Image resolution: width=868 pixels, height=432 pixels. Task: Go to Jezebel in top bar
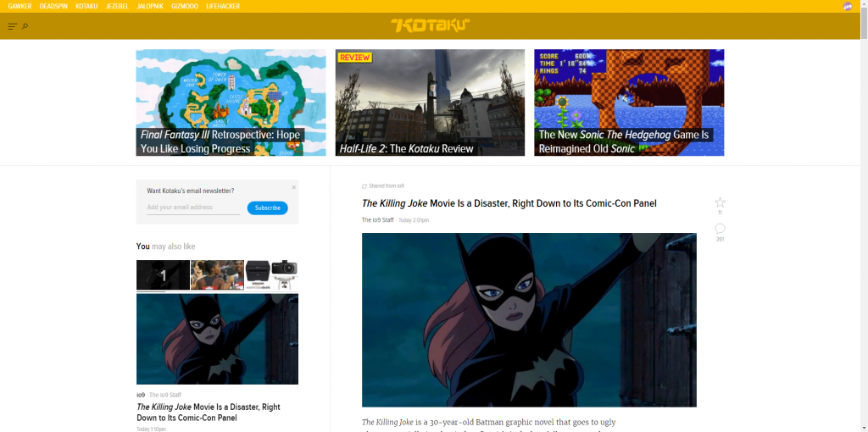[117, 6]
